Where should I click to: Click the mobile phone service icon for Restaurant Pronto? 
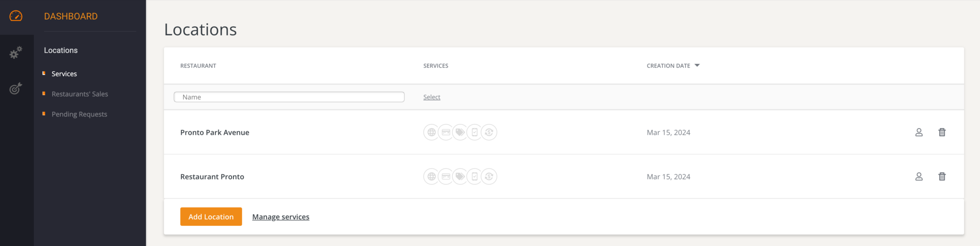tap(474, 177)
